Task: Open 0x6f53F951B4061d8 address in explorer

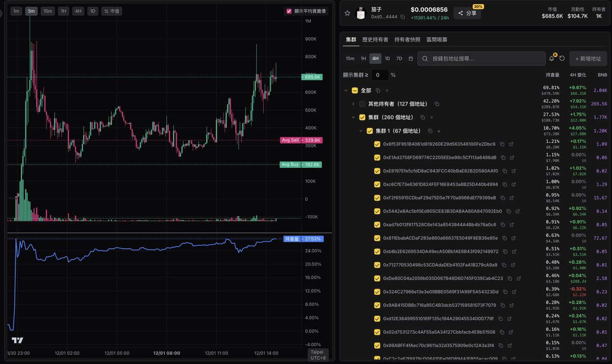Action: (511, 144)
